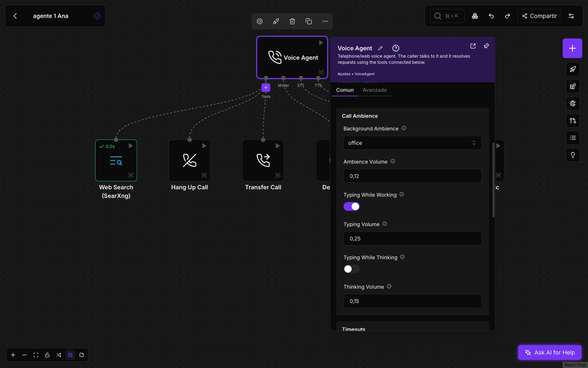Pin the Voice Agent panel
Image resolution: width=588 pixels, height=368 pixels.
click(486, 46)
